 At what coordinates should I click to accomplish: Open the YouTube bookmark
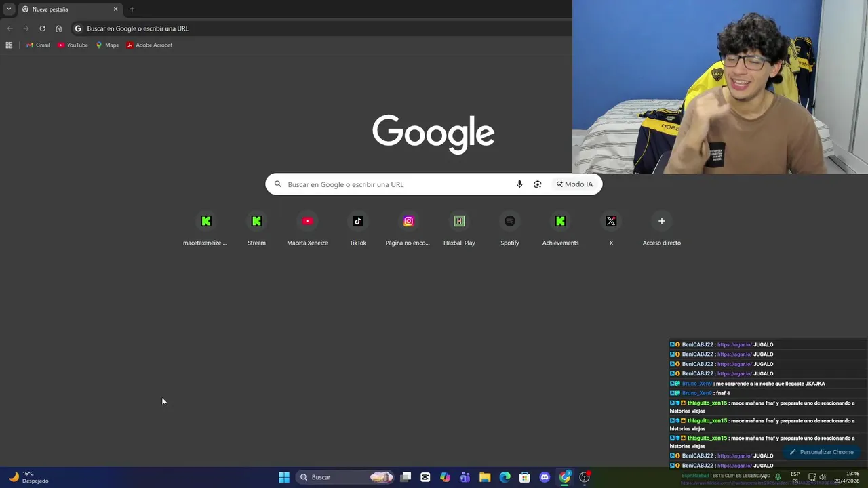(x=73, y=45)
